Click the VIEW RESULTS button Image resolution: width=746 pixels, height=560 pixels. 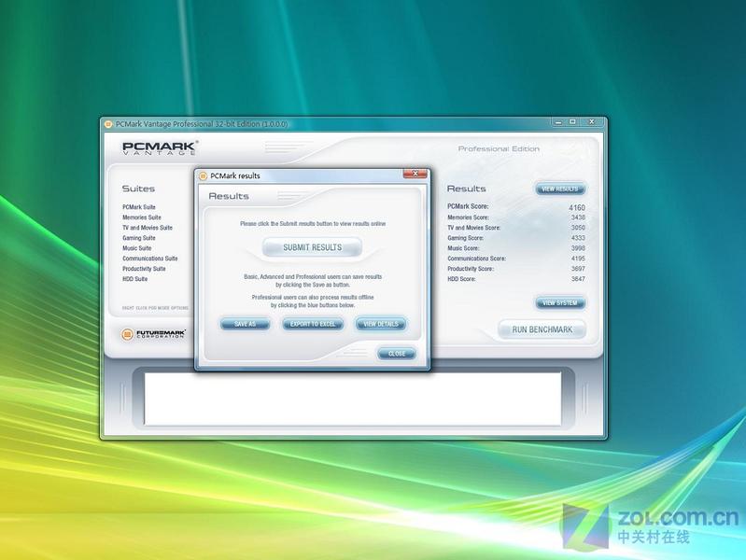click(x=560, y=189)
